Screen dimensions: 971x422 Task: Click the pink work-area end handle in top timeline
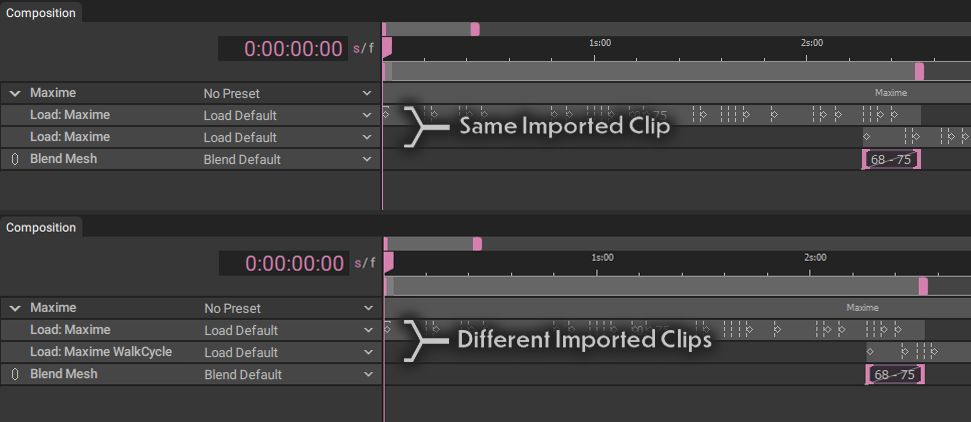tap(920, 71)
